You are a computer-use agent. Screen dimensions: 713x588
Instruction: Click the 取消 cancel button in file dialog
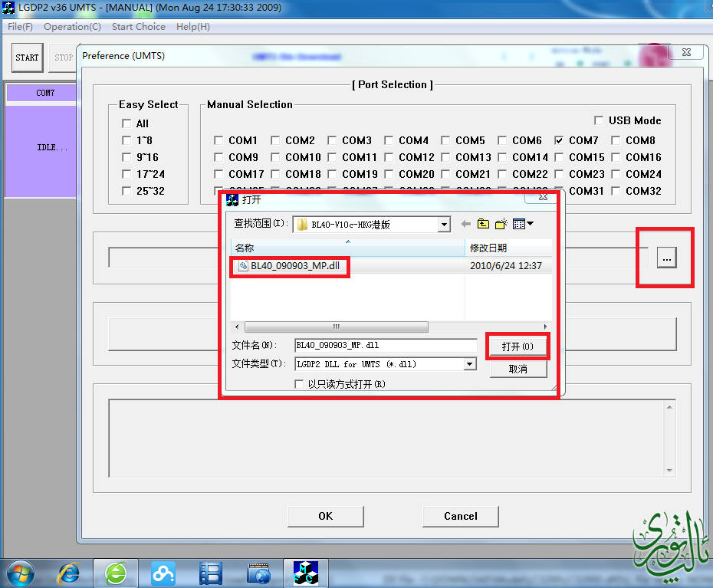coord(518,369)
